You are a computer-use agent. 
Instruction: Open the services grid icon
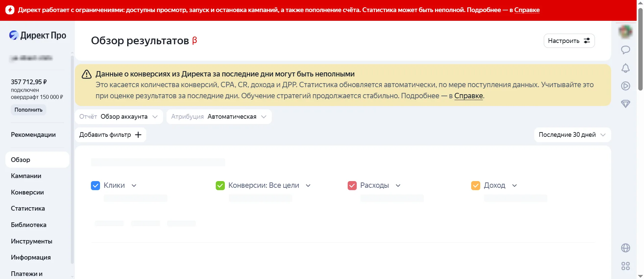[626, 266]
